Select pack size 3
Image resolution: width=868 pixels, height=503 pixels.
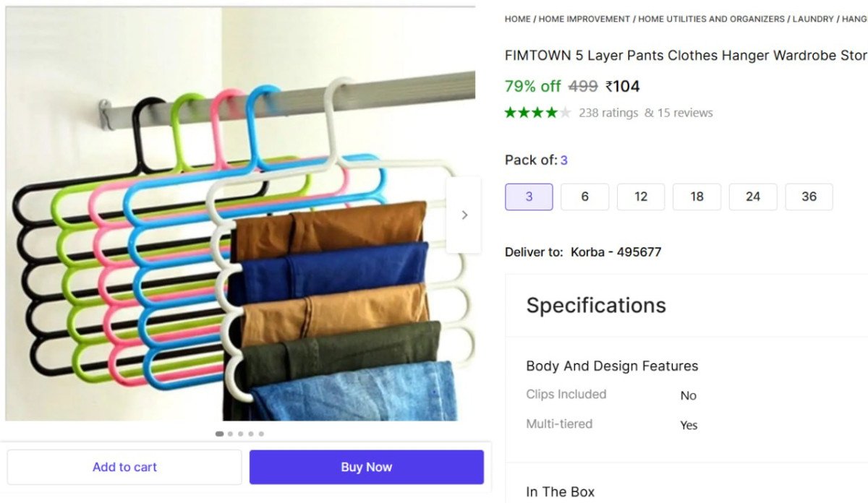tap(529, 196)
